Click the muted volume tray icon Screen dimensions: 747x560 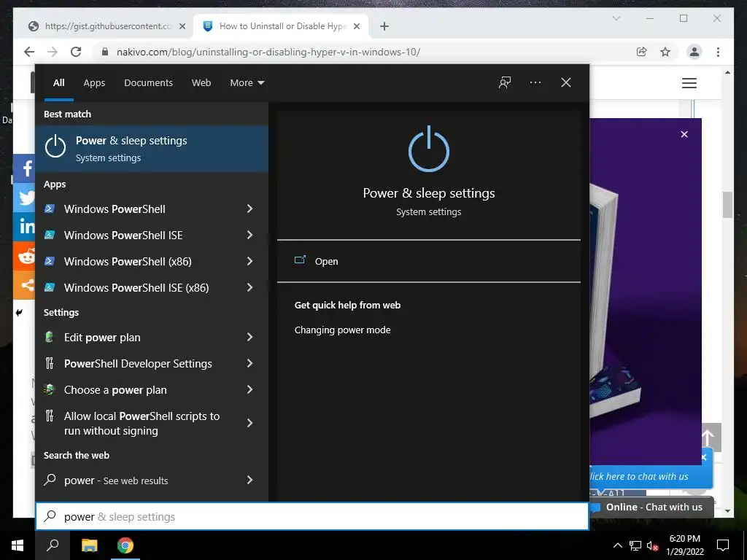[x=652, y=545]
